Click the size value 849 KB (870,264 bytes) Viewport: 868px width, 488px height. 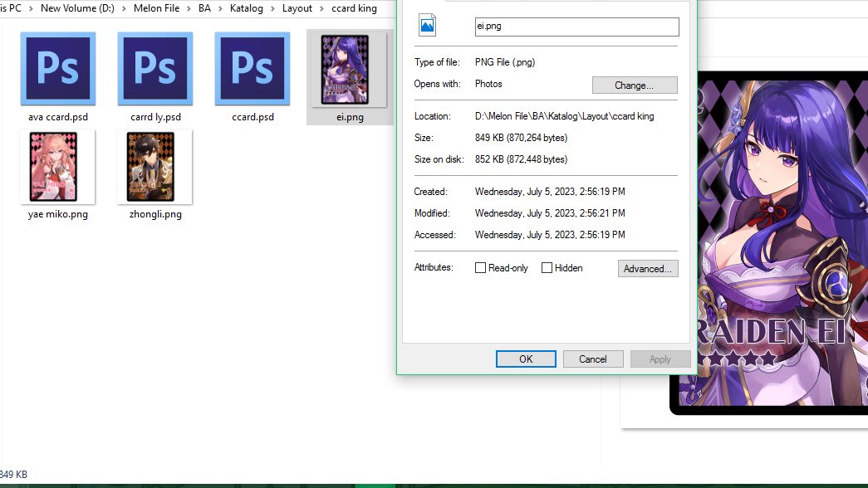coord(521,138)
